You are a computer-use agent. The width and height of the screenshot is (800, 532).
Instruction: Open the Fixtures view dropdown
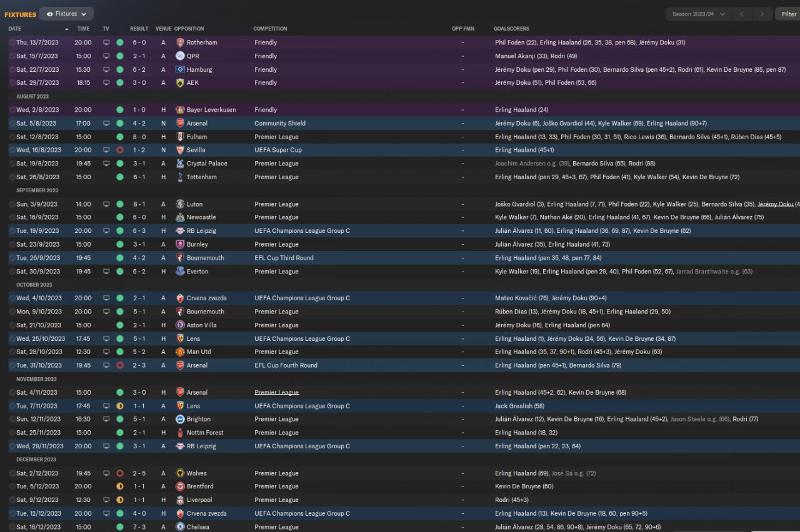coord(66,14)
